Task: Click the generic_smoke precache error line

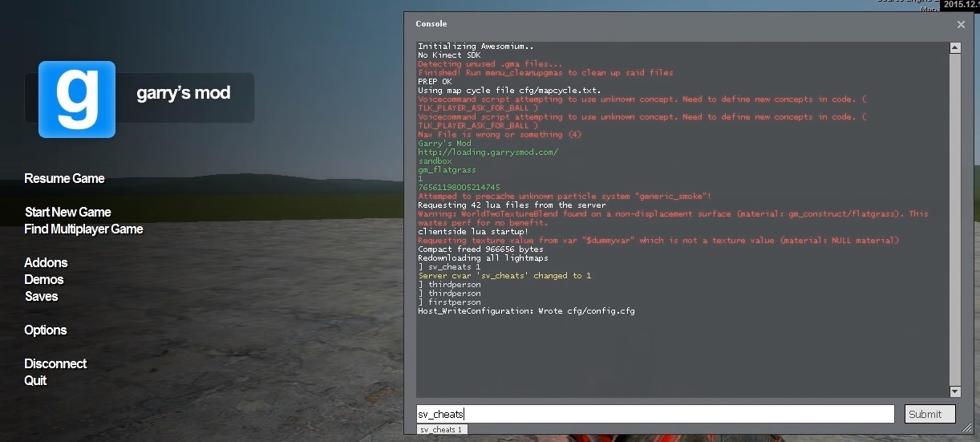Action: pos(565,197)
